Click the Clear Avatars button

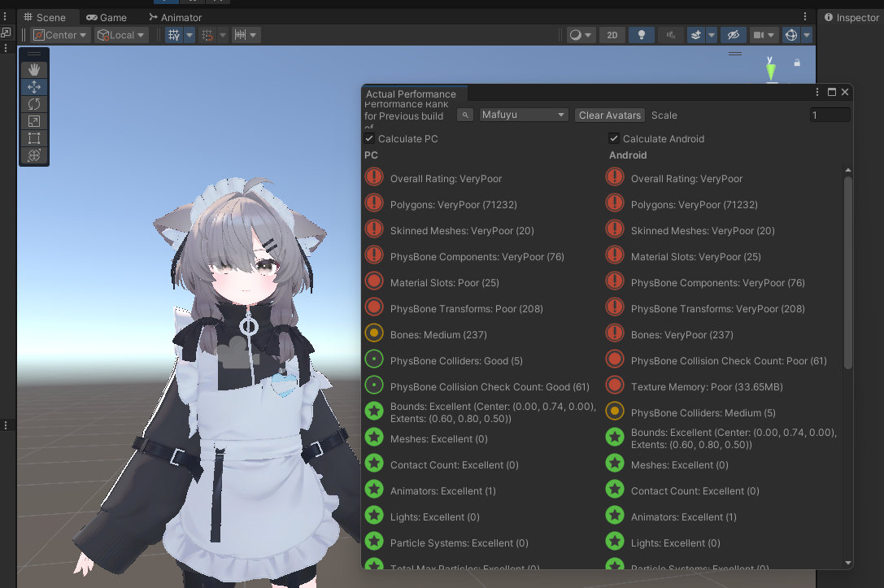click(609, 115)
